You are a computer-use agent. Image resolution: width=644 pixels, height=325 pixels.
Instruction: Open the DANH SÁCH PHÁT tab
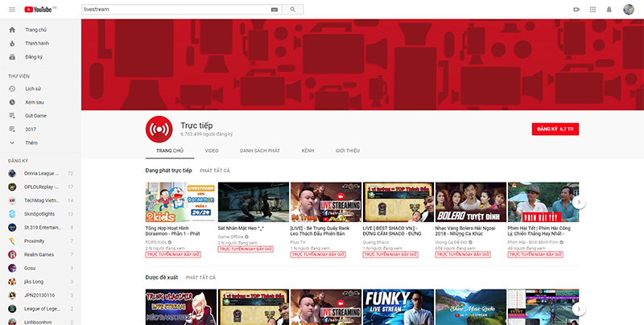(x=259, y=150)
